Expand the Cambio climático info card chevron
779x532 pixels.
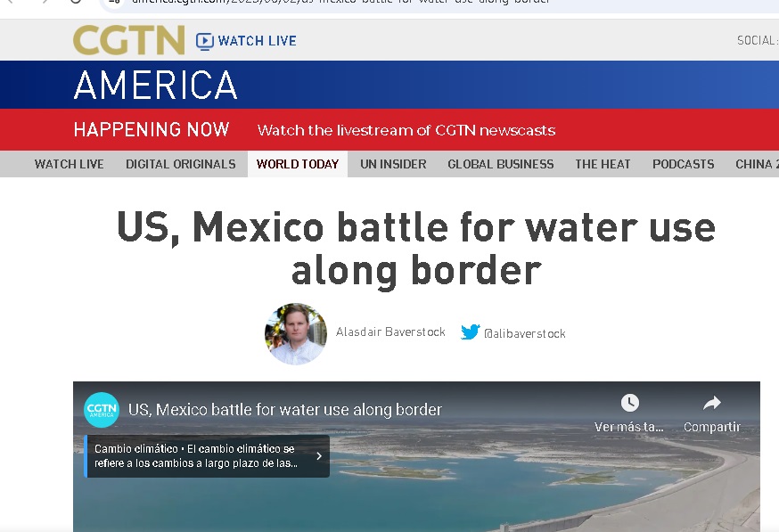point(319,456)
